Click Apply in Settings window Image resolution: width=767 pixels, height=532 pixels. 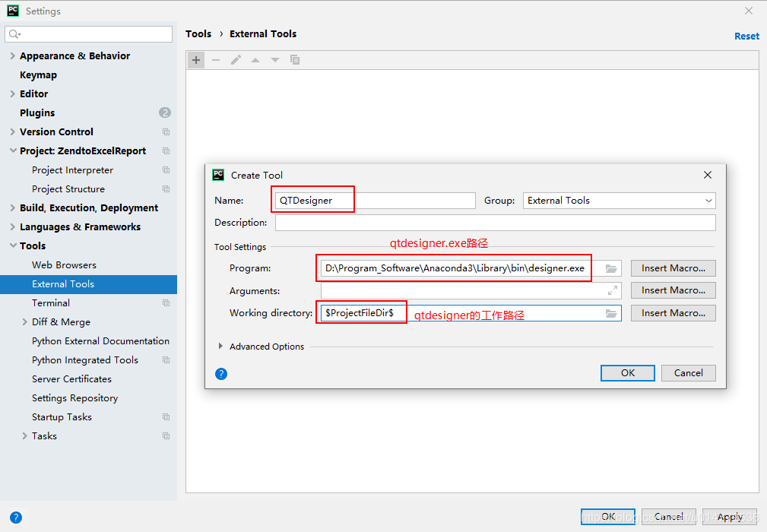(x=730, y=517)
